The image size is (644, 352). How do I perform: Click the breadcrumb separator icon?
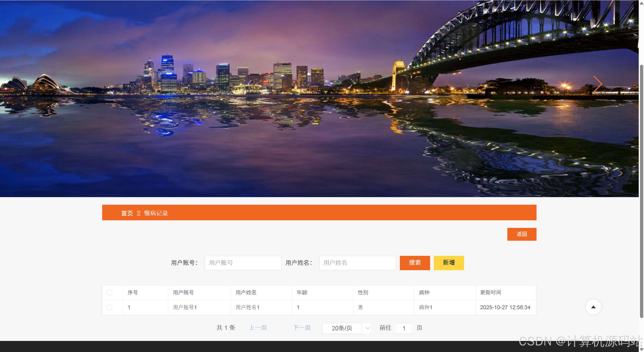[x=138, y=213]
